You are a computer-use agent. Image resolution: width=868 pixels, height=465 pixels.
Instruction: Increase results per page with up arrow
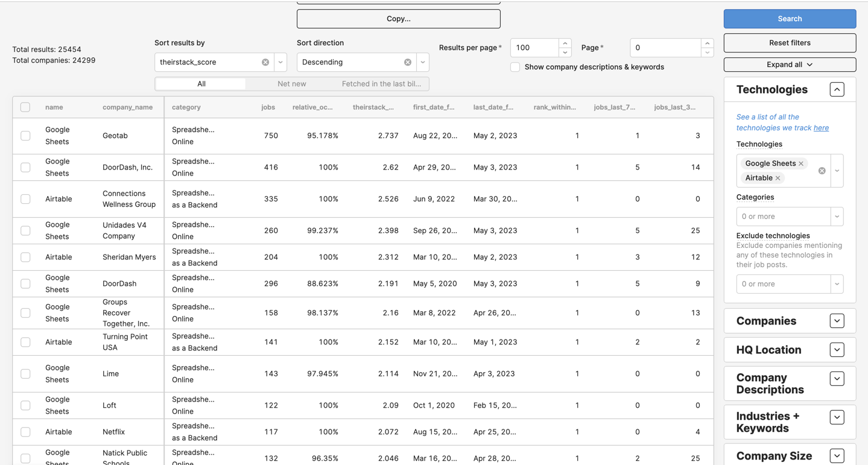point(565,43)
